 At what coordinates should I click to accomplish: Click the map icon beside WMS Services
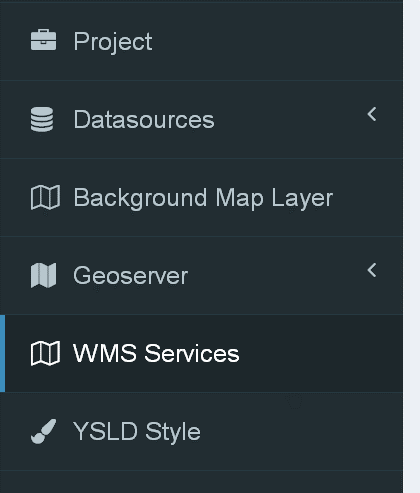pos(45,353)
